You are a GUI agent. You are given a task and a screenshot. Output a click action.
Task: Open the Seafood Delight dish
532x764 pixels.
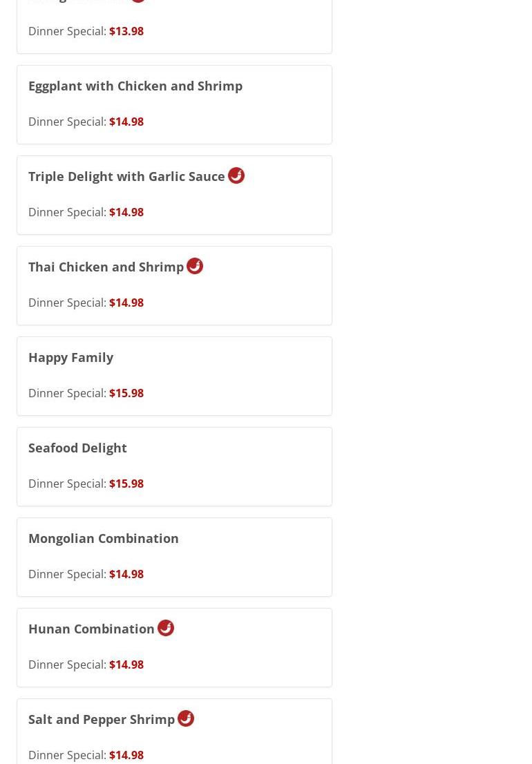tap(77, 448)
